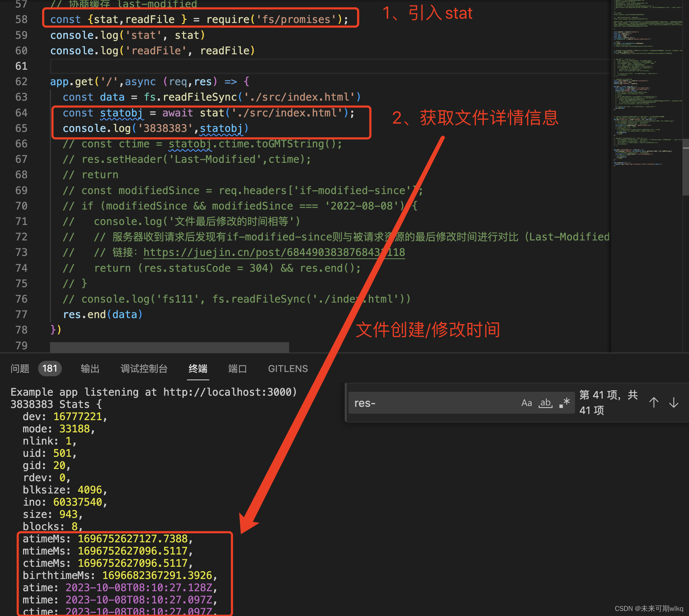
Task: Click line number 62 in gutter
Action: pos(21,82)
